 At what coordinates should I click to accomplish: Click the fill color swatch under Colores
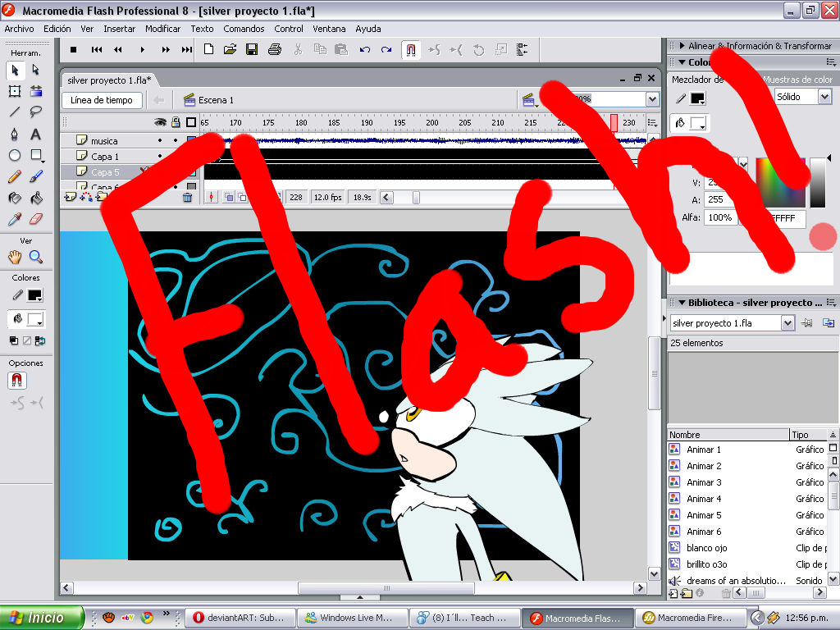tap(34, 319)
